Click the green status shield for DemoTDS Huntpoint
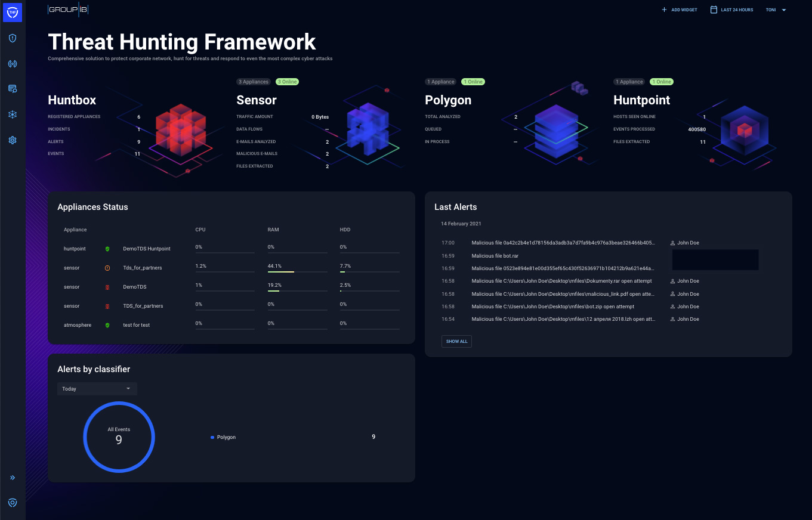 pos(107,249)
